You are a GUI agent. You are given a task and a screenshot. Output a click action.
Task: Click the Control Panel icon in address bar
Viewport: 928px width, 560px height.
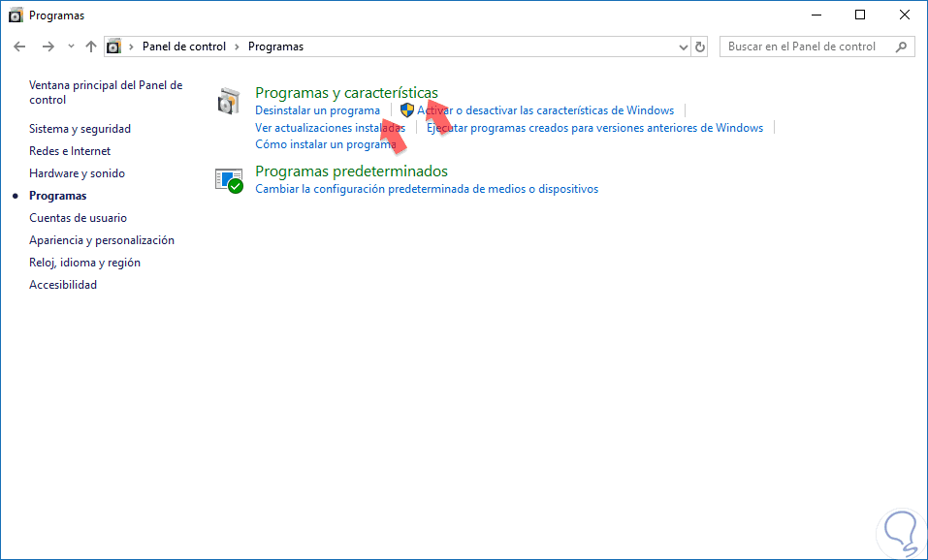[113, 47]
